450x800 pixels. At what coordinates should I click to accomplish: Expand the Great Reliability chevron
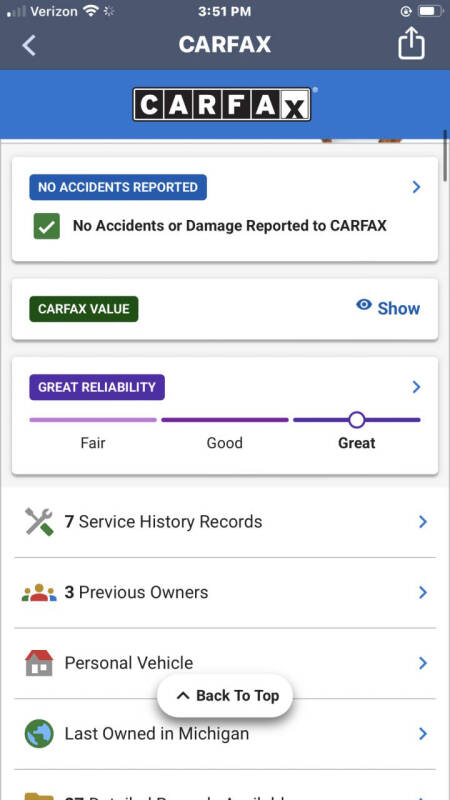(x=416, y=387)
